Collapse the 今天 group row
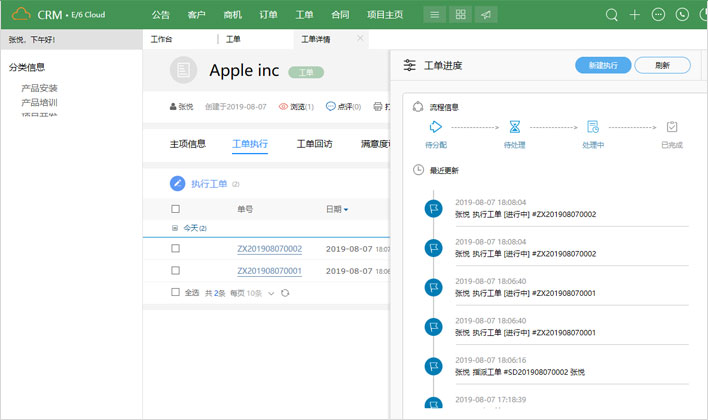 coord(175,228)
